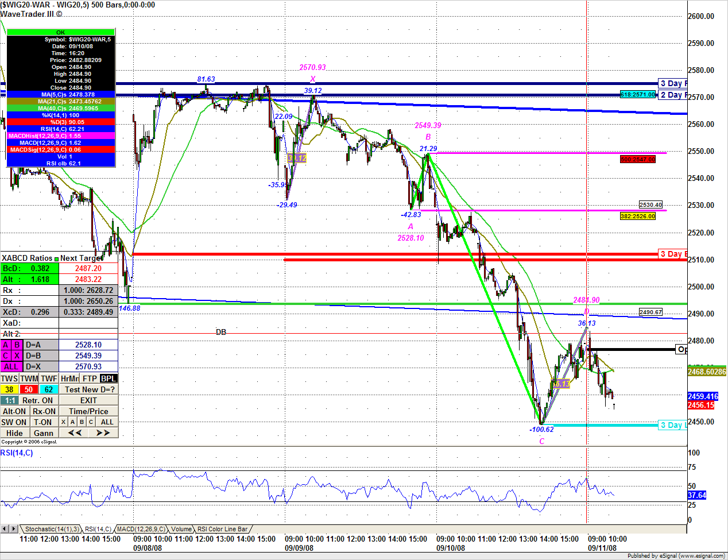Open the MACD(12,26,9,C) tab
Viewport: 728px width, 560px height.
tap(141, 529)
